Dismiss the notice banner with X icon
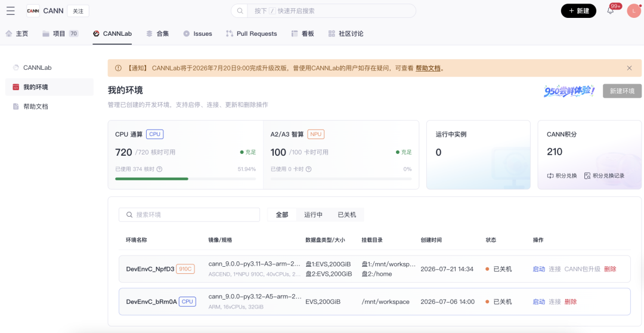Viewport: 644px width, 333px height. click(x=629, y=68)
